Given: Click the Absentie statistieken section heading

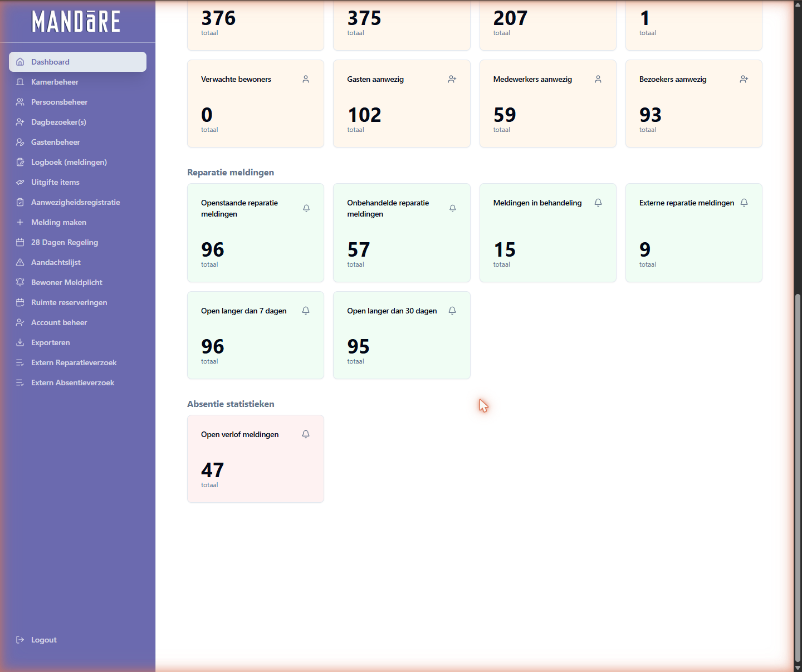Looking at the screenshot, I should click(x=231, y=404).
